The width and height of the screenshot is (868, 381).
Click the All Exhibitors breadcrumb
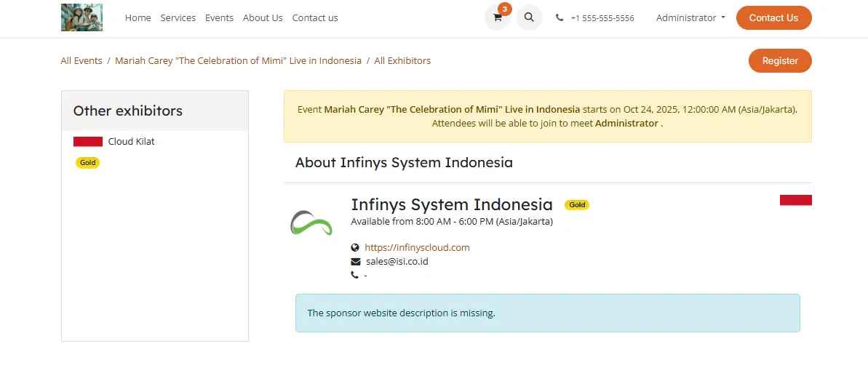click(402, 61)
